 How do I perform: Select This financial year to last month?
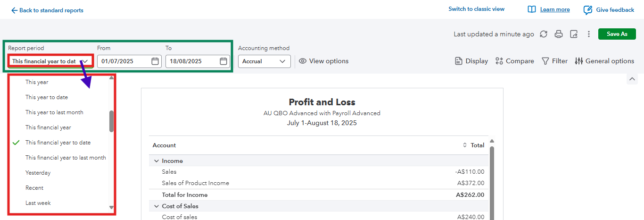tap(66, 158)
